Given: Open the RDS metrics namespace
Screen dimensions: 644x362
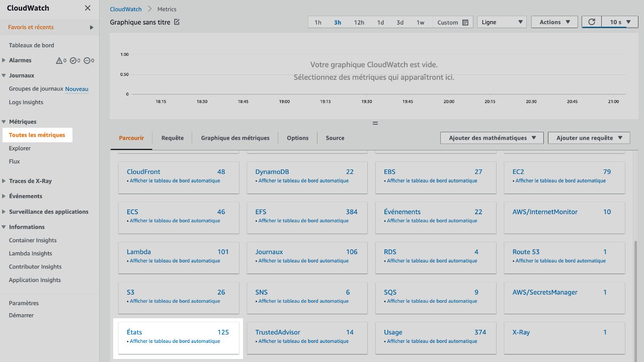Looking at the screenshot, I should pos(390,252).
